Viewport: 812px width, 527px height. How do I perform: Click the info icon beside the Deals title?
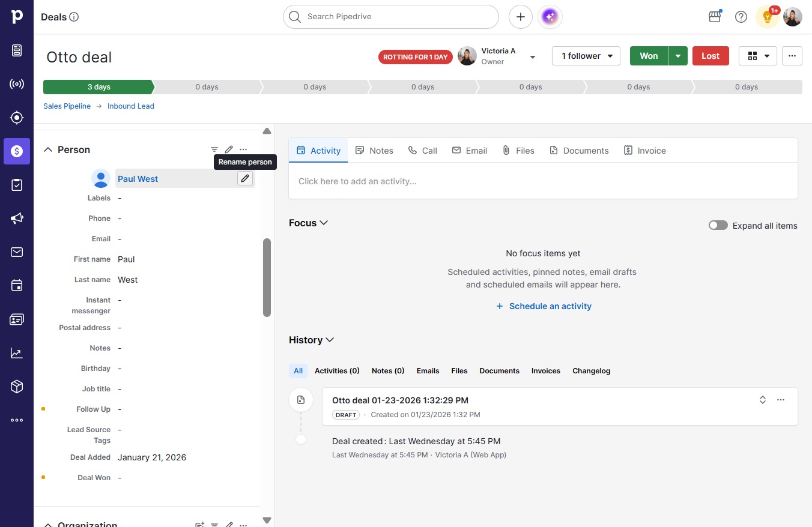click(x=74, y=17)
